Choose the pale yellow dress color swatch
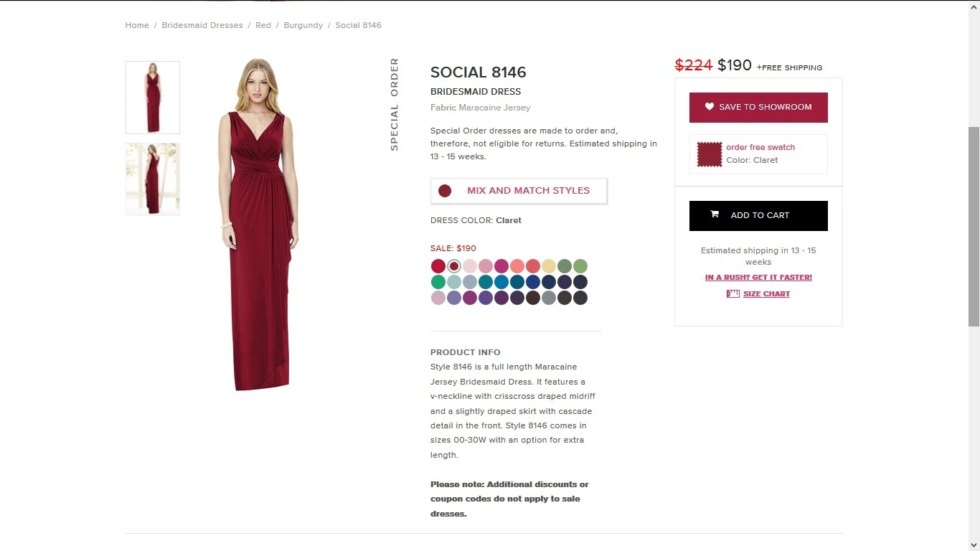 point(549,266)
